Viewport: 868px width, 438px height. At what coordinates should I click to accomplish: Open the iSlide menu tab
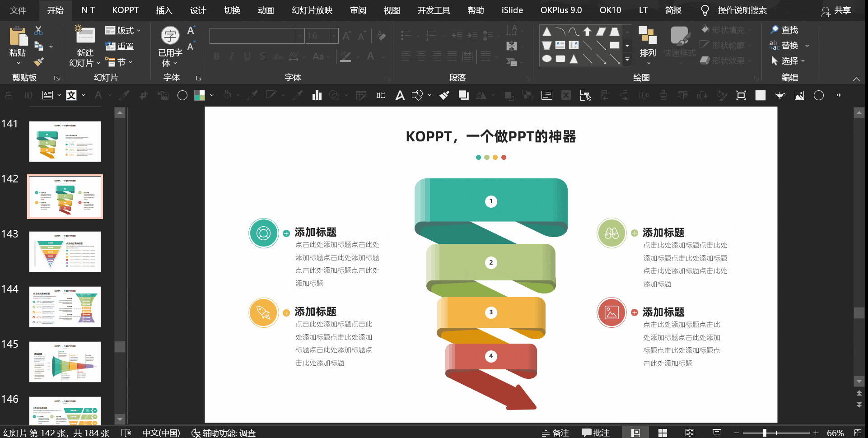click(x=512, y=10)
